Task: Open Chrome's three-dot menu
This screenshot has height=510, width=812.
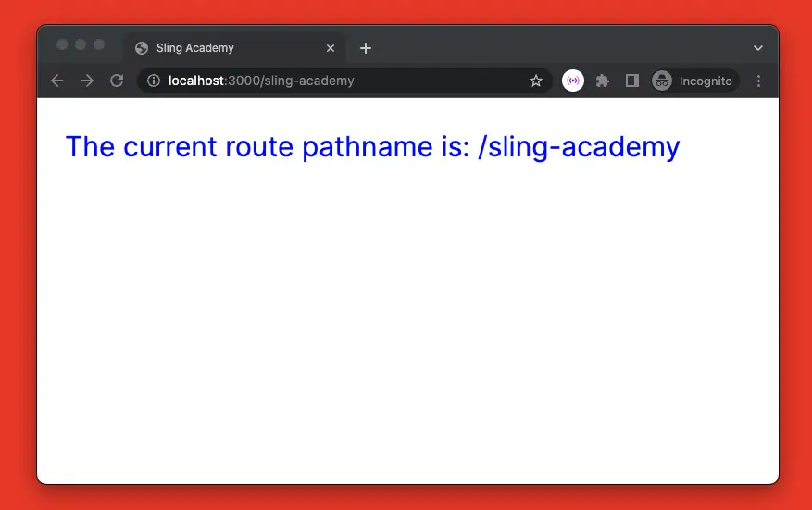Action: click(758, 81)
